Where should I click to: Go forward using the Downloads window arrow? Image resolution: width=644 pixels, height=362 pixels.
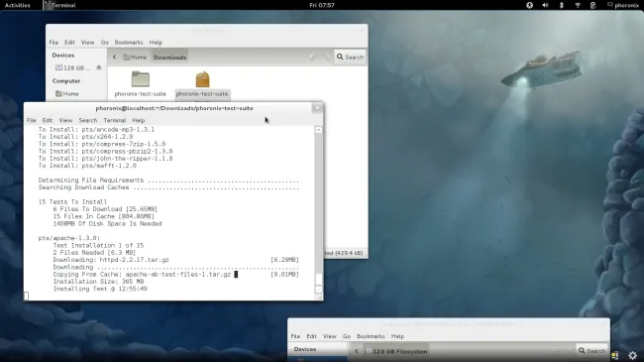(327, 58)
